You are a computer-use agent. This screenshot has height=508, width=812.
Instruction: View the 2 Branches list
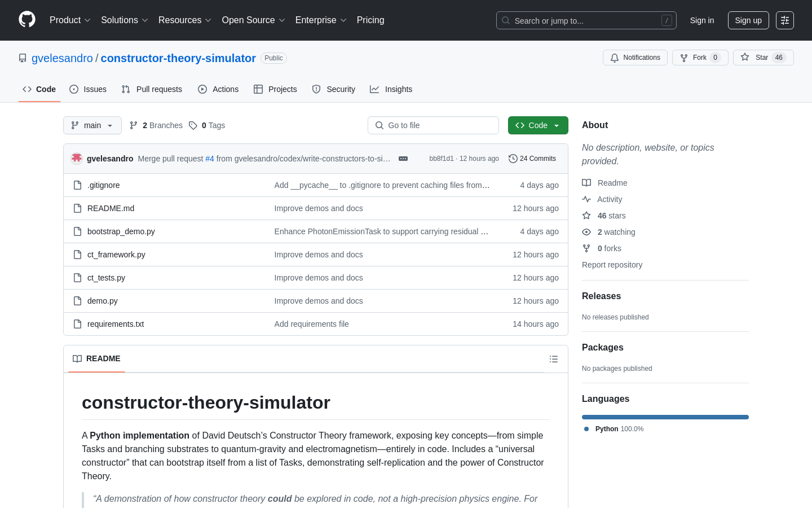point(156,125)
